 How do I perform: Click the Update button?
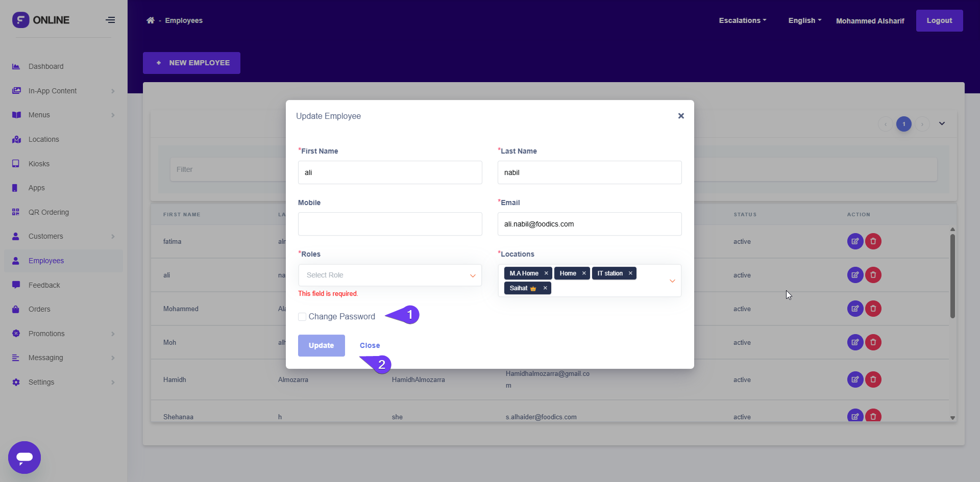tap(321, 345)
